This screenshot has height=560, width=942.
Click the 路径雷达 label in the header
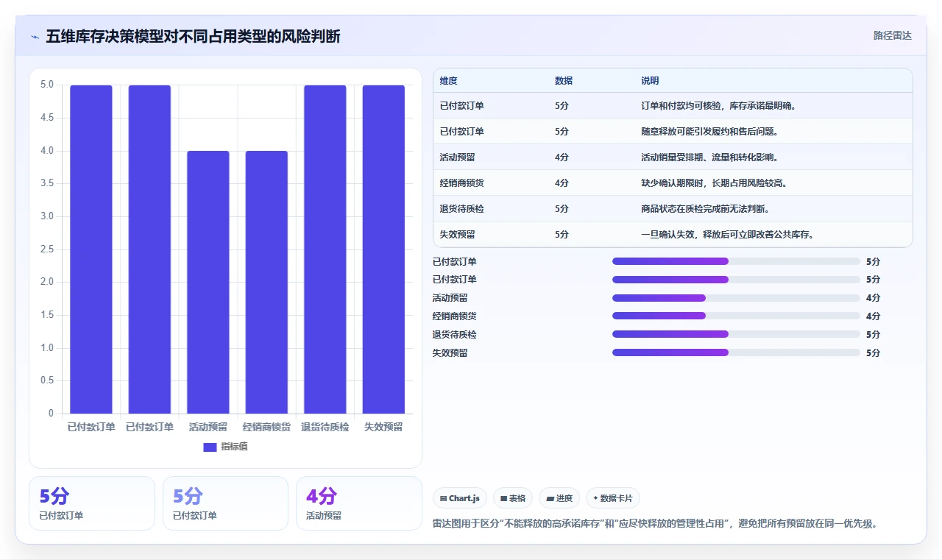893,35
